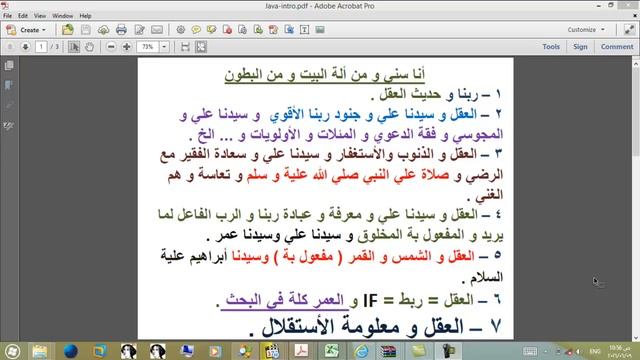640x360 pixels.
Task: Open signatures panel in left sidebar
Action: coord(9,126)
